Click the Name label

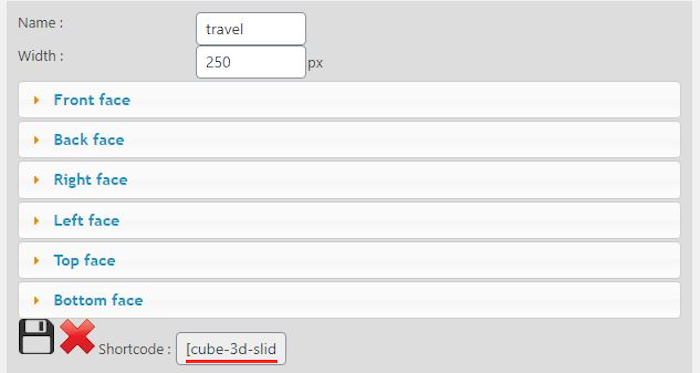[x=41, y=23]
